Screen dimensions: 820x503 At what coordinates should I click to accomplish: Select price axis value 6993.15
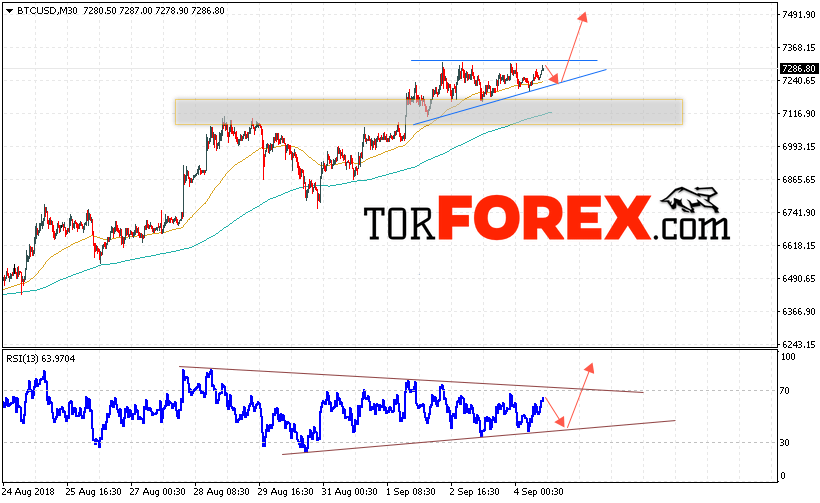(x=798, y=146)
